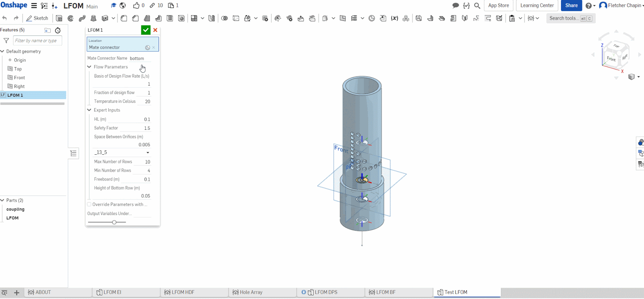Collapse the Default geometry tree
This screenshot has width=644, height=299.
(2, 51)
